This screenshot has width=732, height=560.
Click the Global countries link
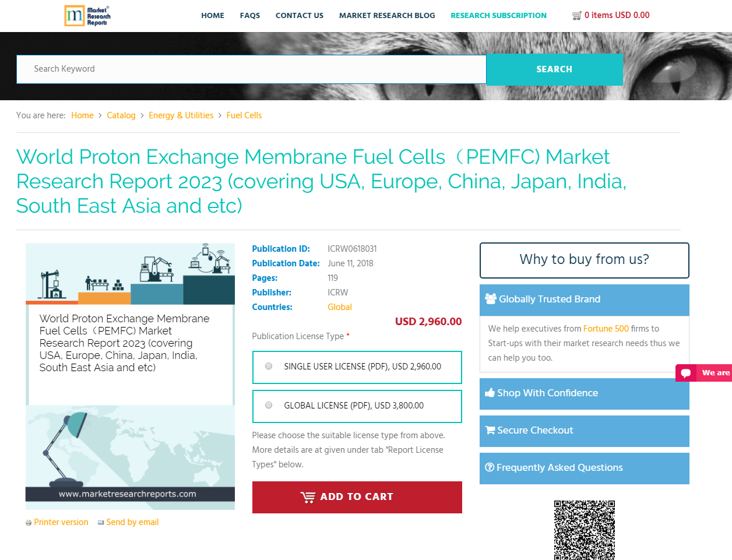(340, 307)
